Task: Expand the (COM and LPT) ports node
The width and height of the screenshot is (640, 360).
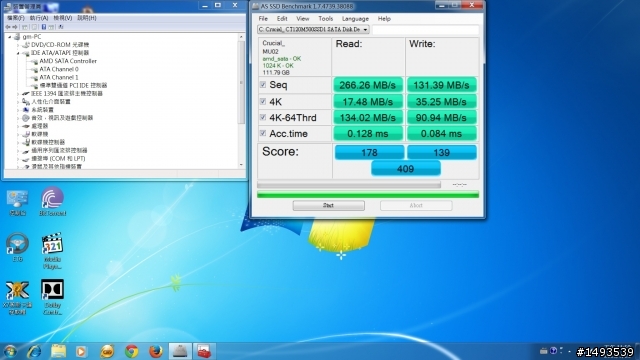Action: 18,159
